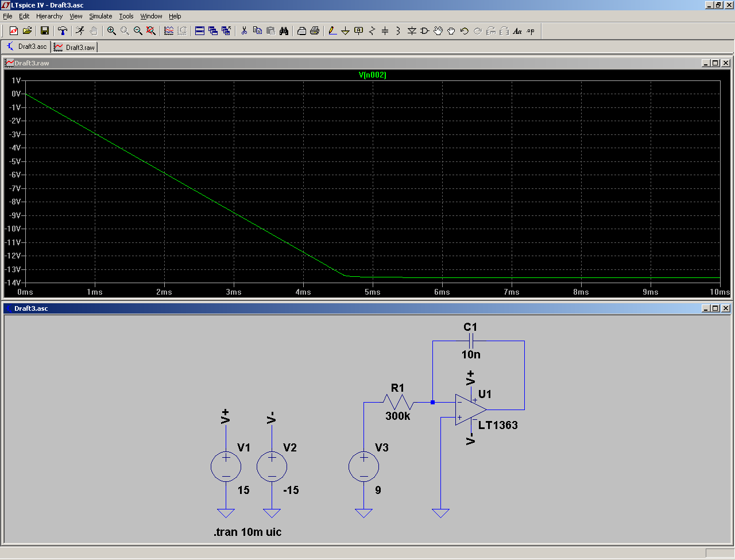Click the -15 value of V2
The width and height of the screenshot is (735, 560).
(x=291, y=490)
